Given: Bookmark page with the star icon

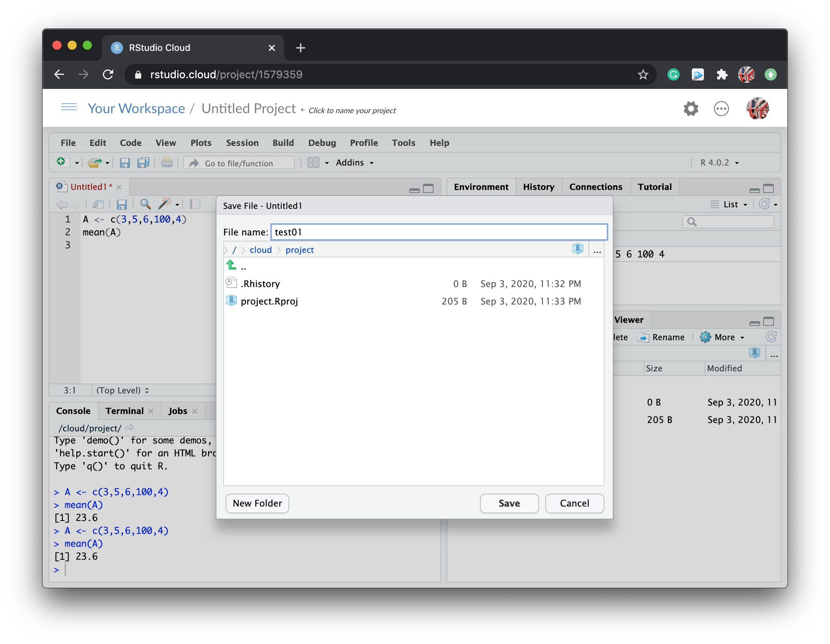Looking at the screenshot, I should tap(643, 74).
